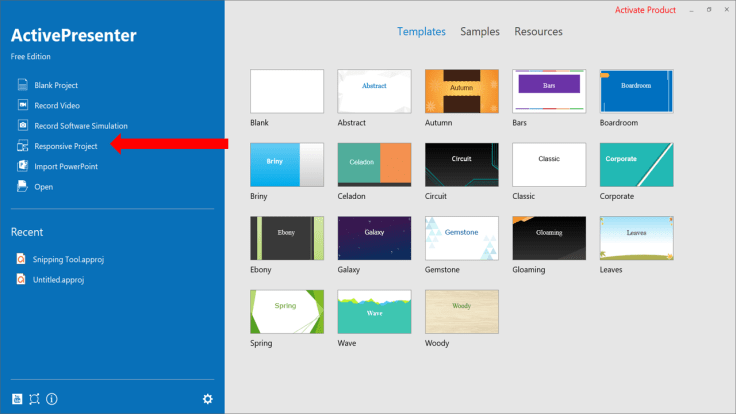
Task: Pick the Gemstone template thumbnail
Action: pyautogui.click(x=462, y=238)
